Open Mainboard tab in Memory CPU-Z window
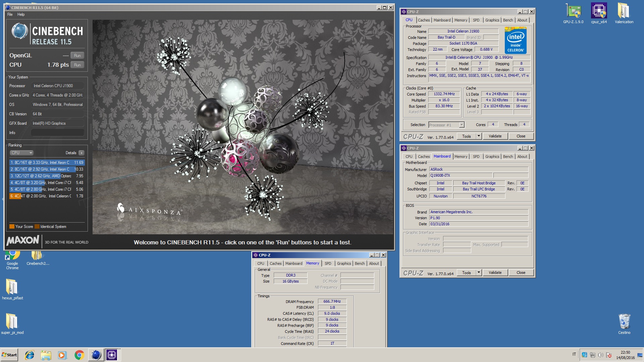 (x=294, y=263)
